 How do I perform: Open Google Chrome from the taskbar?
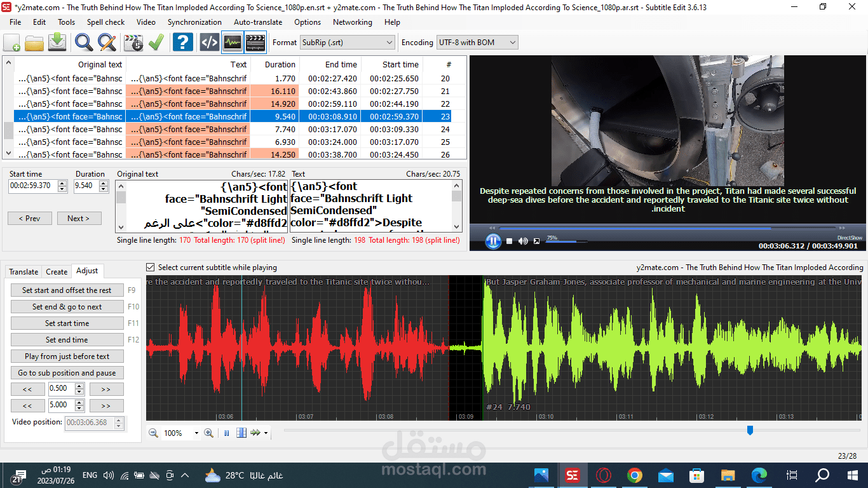click(x=634, y=475)
